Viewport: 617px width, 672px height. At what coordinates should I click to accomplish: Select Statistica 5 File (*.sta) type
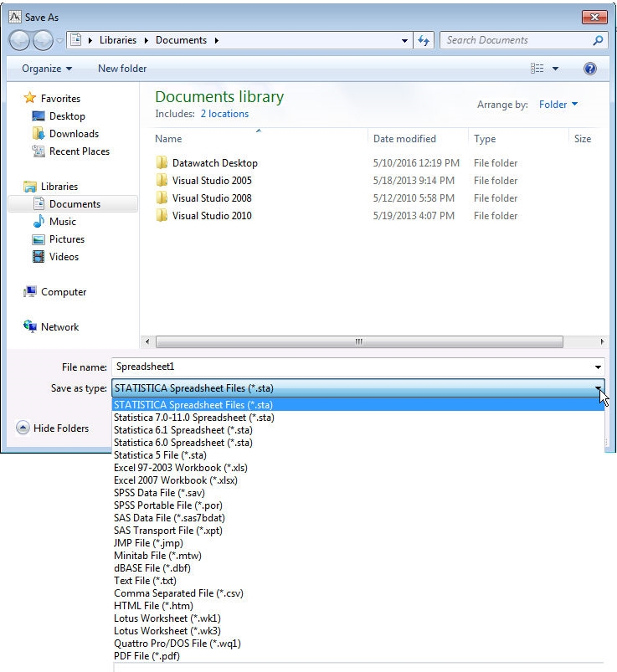pos(358,454)
